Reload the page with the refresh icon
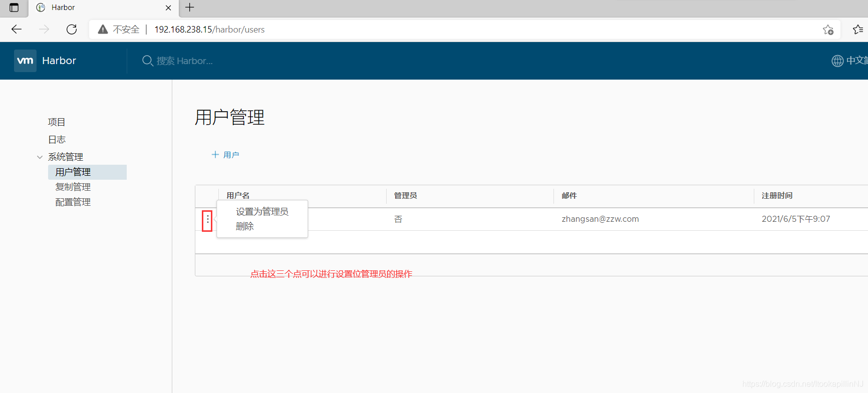Screen dimensions: 868x393 [72, 30]
